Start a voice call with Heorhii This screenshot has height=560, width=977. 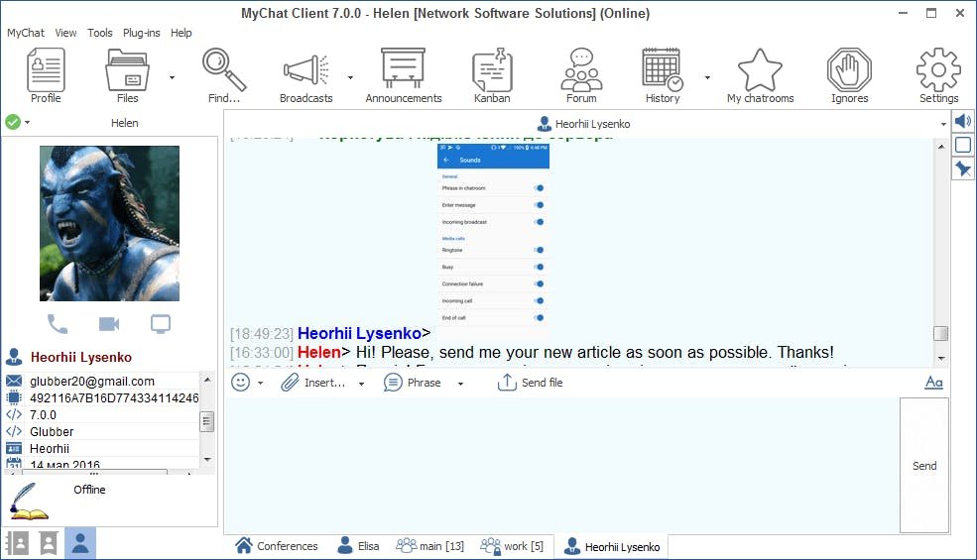(58, 324)
